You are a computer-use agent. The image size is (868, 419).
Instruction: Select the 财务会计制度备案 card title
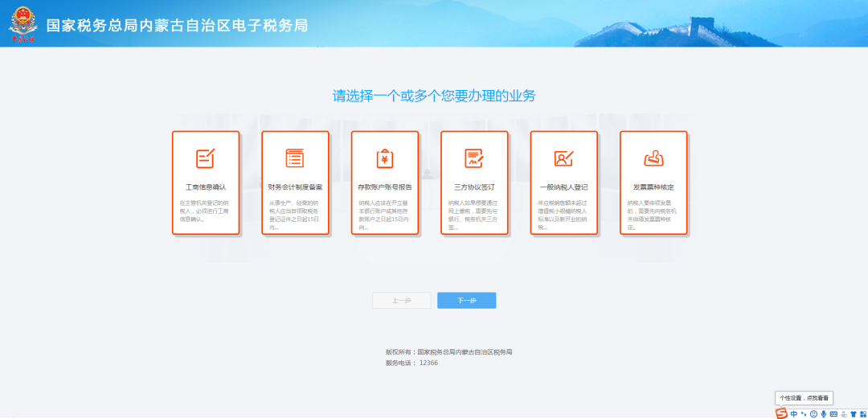click(295, 187)
